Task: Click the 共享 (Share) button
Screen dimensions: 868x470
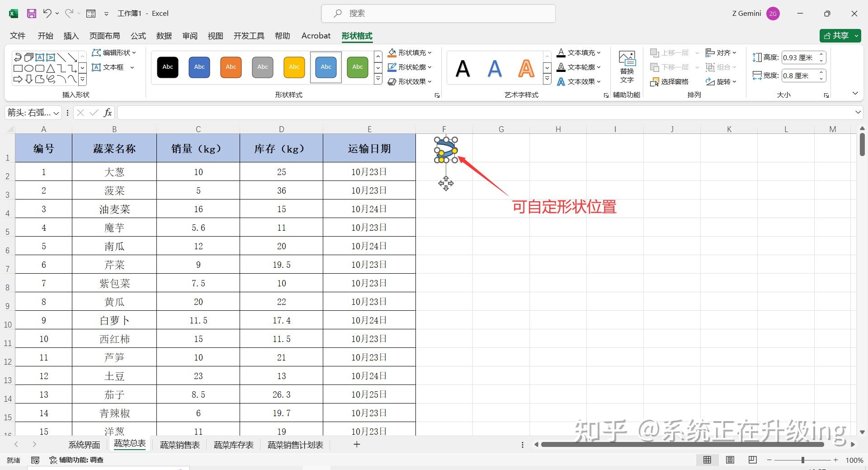Action: tap(840, 36)
